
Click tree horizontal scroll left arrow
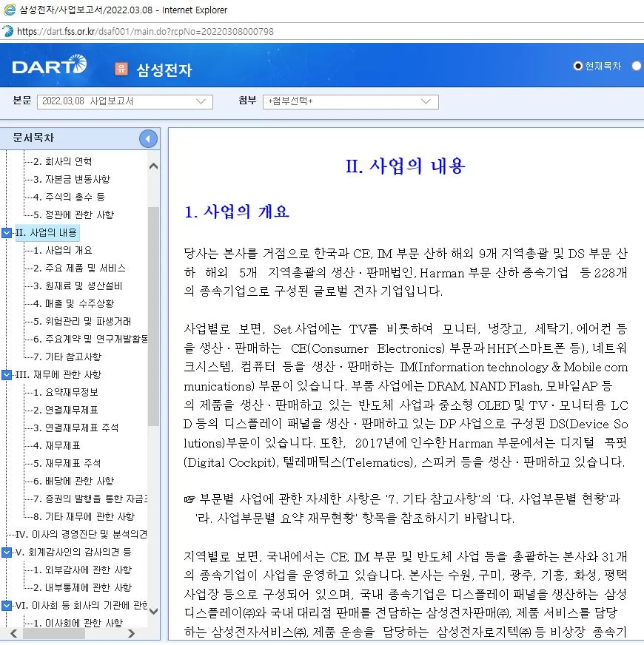coord(14,633)
